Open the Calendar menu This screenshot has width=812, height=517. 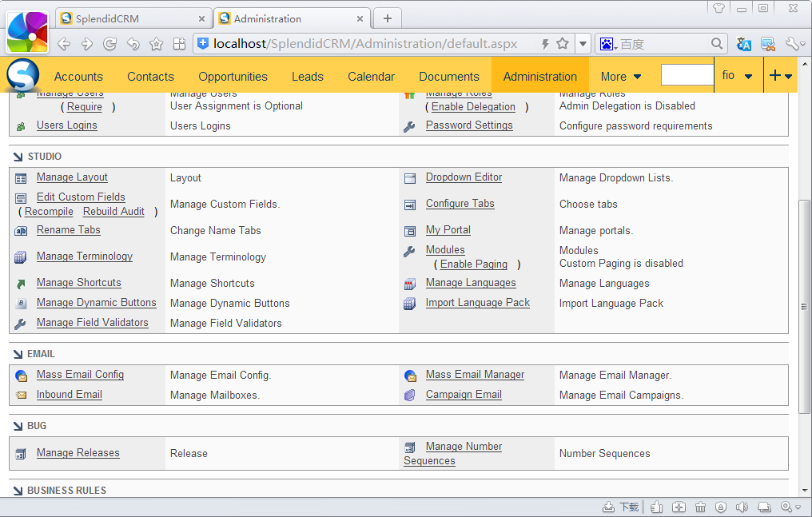point(372,77)
